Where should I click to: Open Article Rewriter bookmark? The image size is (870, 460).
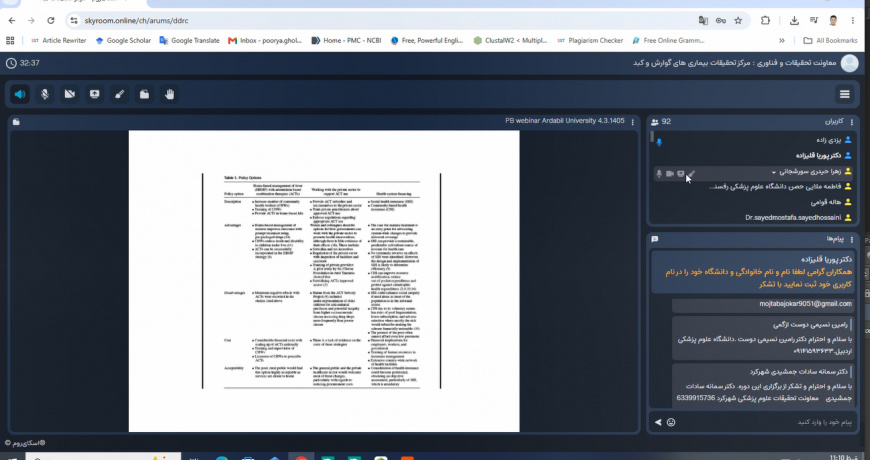(x=58, y=41)
